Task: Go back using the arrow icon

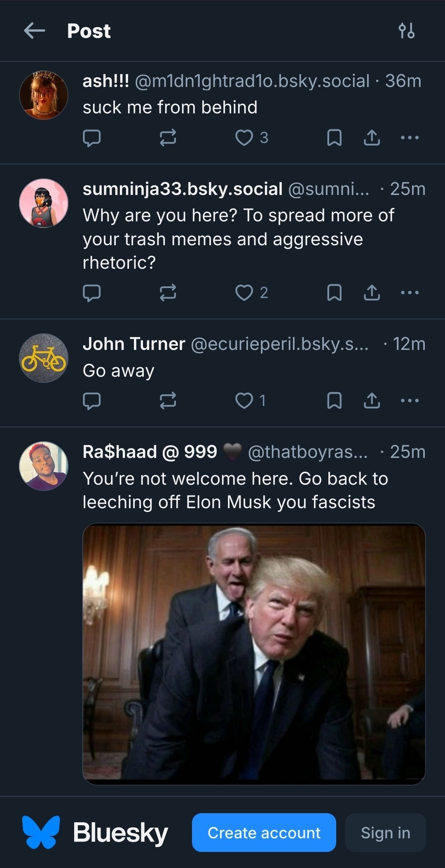Action: (x=34, y=31)
